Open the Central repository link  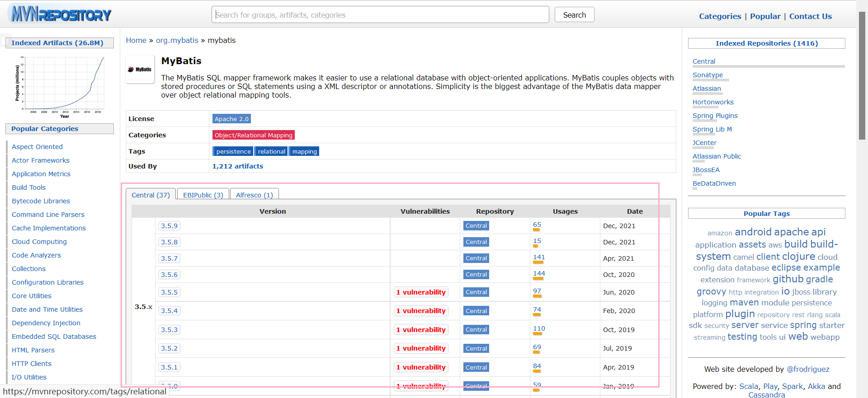coord(704,61)
